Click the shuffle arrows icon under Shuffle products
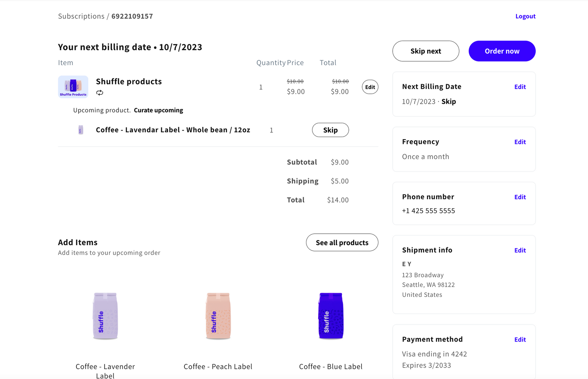Viewport: 588px width, 379px height. coord(100,93)
